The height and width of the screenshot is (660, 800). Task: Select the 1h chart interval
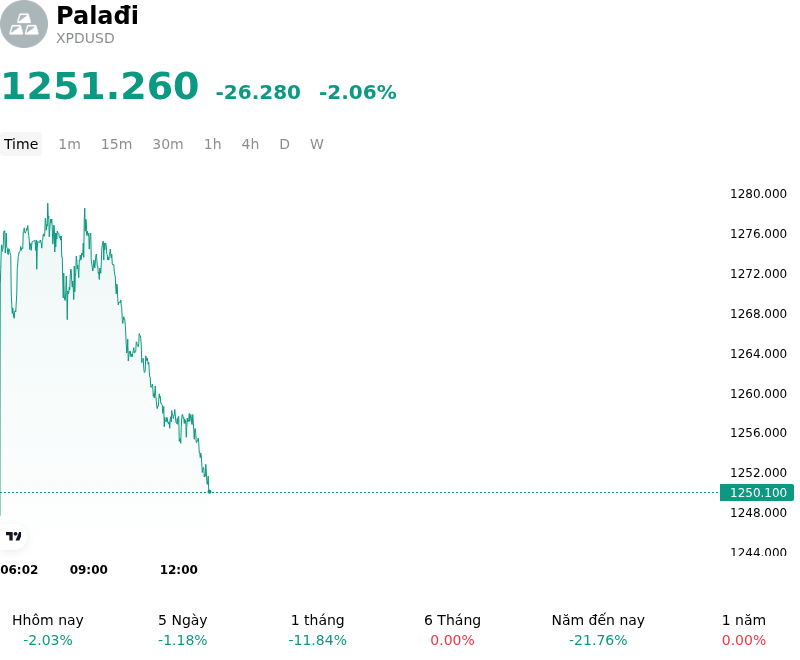pos(213,144)
